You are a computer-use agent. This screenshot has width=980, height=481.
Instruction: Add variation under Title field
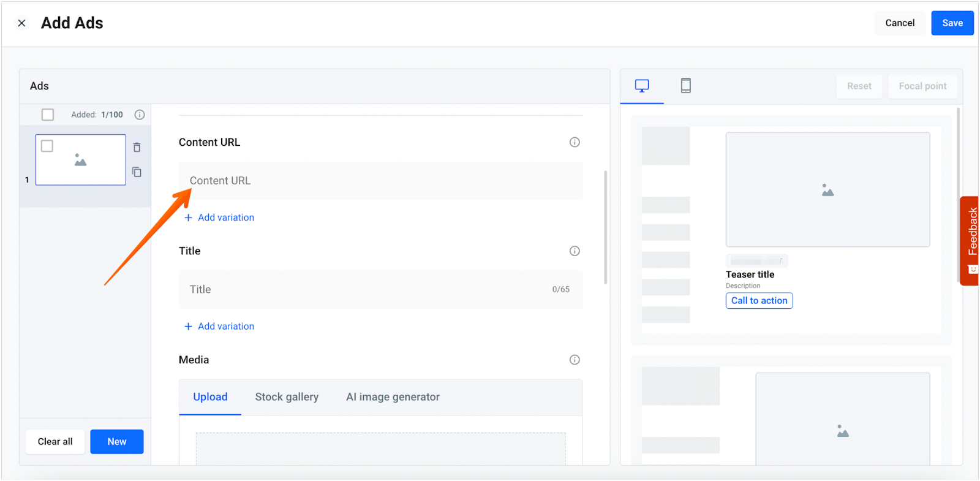click(219, 327)
